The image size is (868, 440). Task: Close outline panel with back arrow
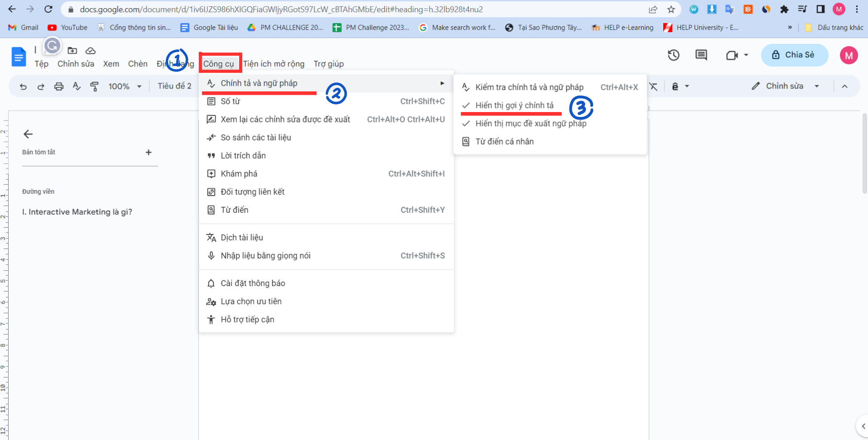click(x=28, y=134)
